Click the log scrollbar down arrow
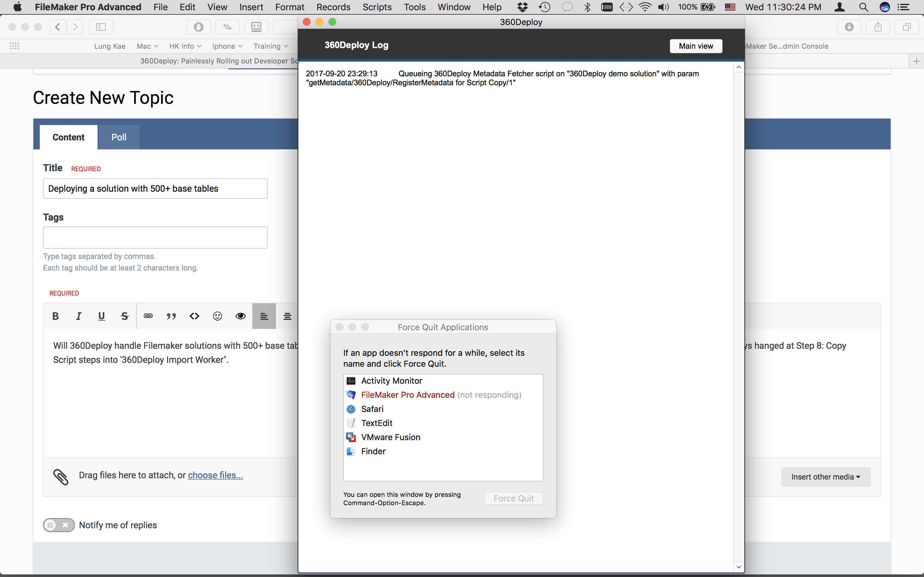 tap(739, 567)
